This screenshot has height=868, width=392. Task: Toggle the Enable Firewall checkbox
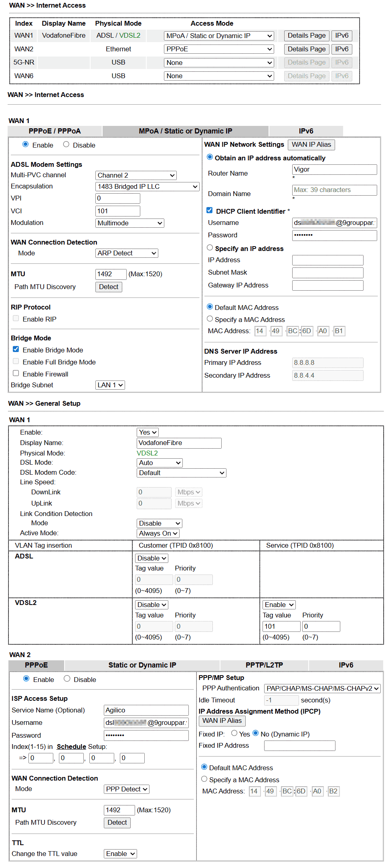click(x=16, y=373)
